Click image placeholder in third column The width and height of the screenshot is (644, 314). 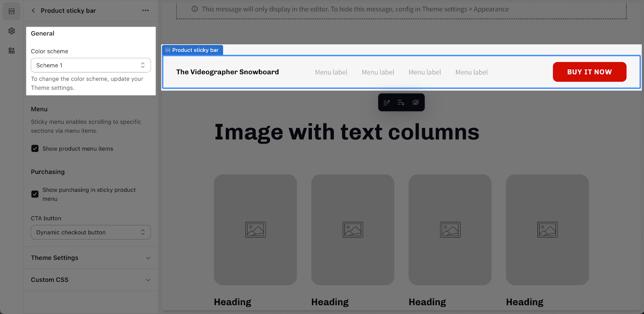[x=450, y=229]
